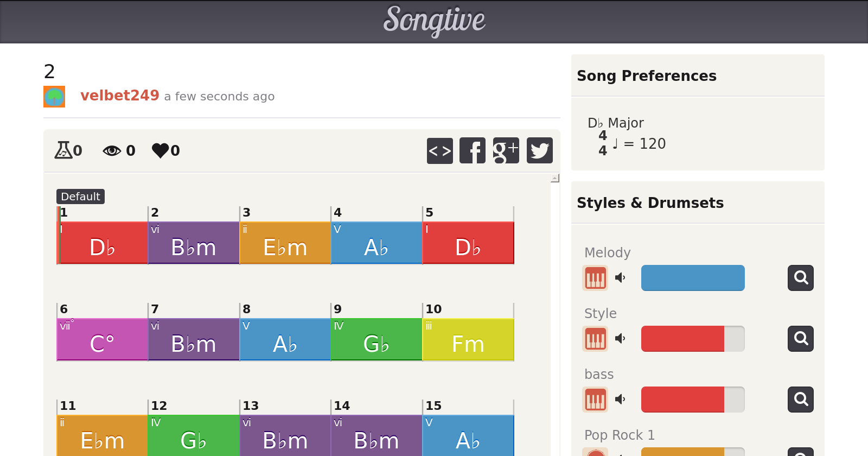
Task: Share song on Twitter
Action: [539, 150]
